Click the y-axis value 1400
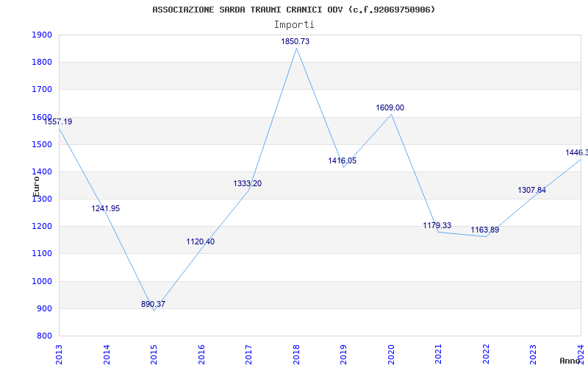 pos(42,172)
